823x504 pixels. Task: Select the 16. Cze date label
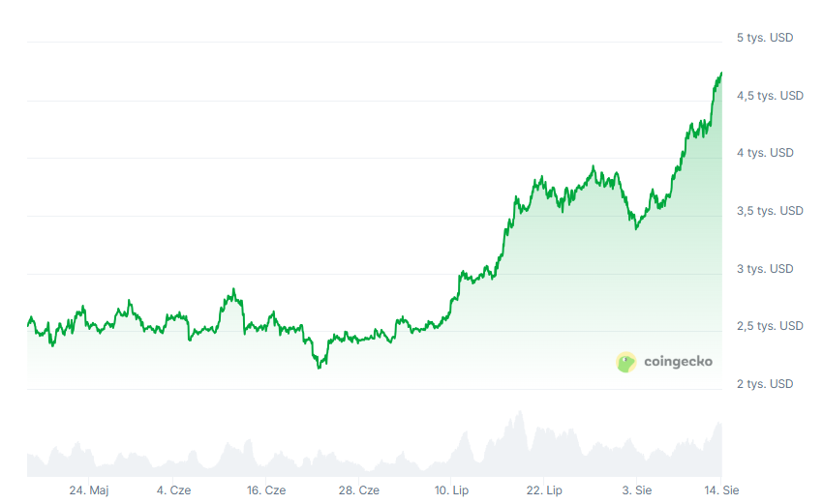tap(265, 490)
